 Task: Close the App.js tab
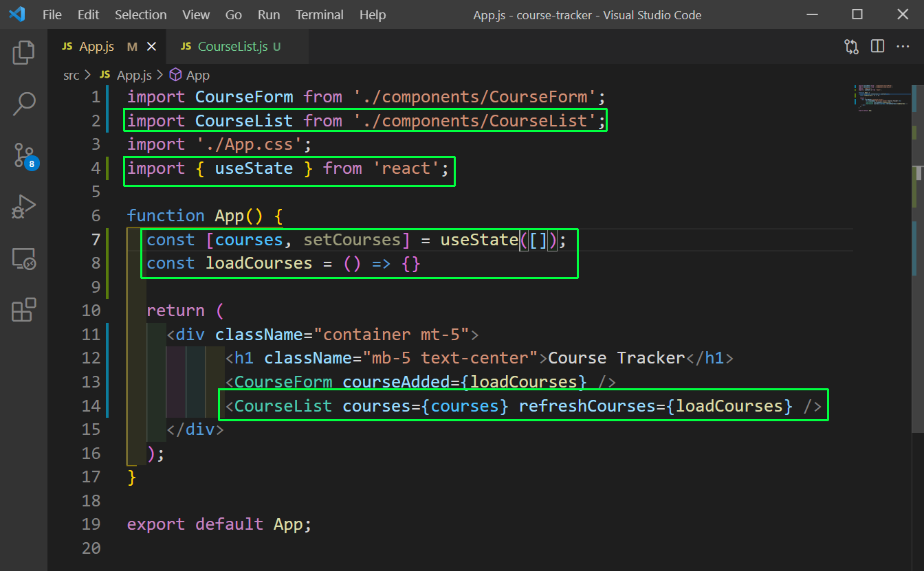tap(152, 47)
